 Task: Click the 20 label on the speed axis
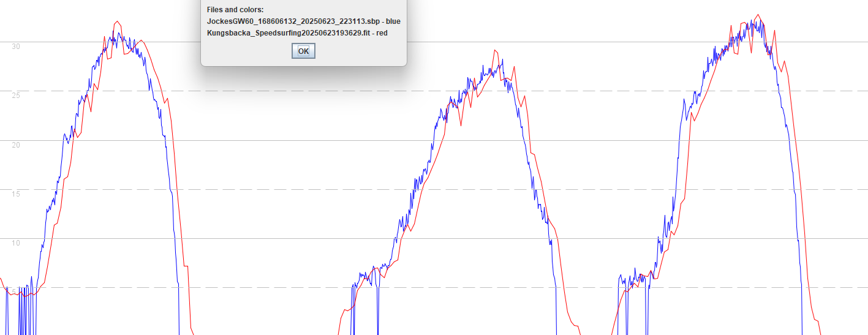(16, 145)
